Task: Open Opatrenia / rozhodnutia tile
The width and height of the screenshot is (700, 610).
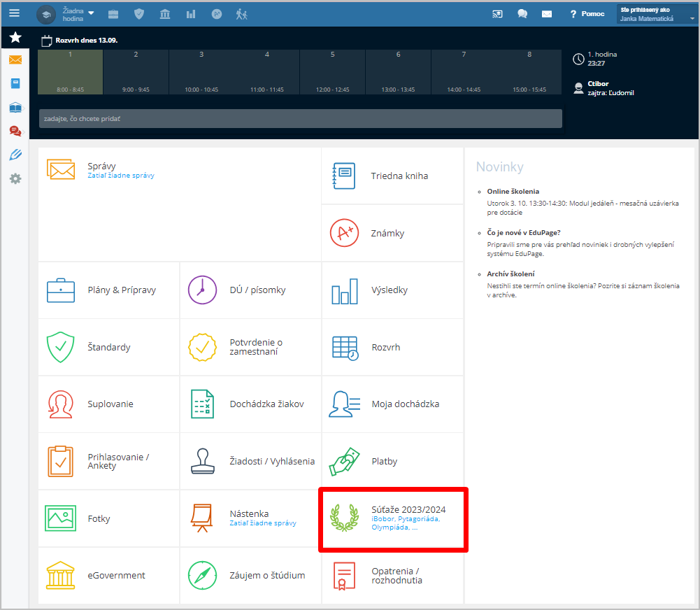Action: (392, 576)
